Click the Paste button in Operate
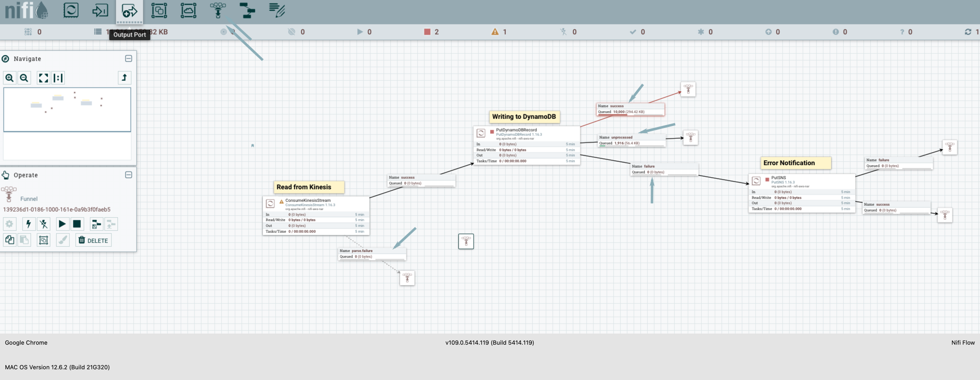 click(x=24, y=240)
